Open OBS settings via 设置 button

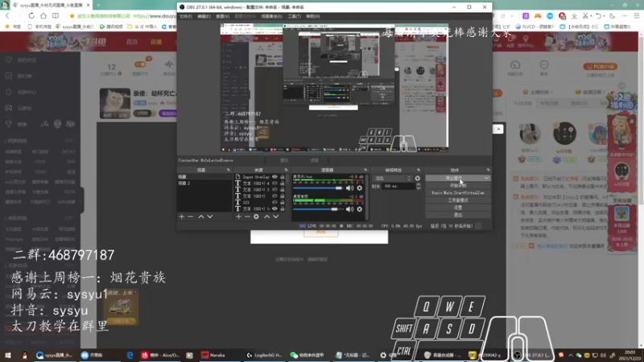(458, 208)
